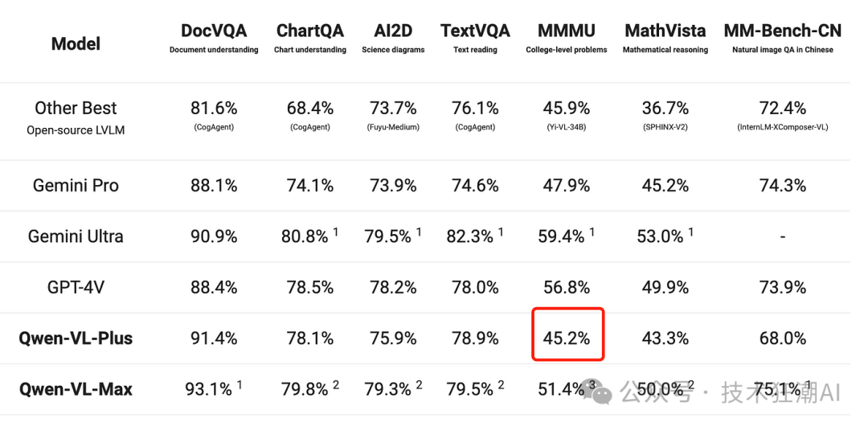
Task: Click the Other Best Open-source LVLM label
Action: 76,117
